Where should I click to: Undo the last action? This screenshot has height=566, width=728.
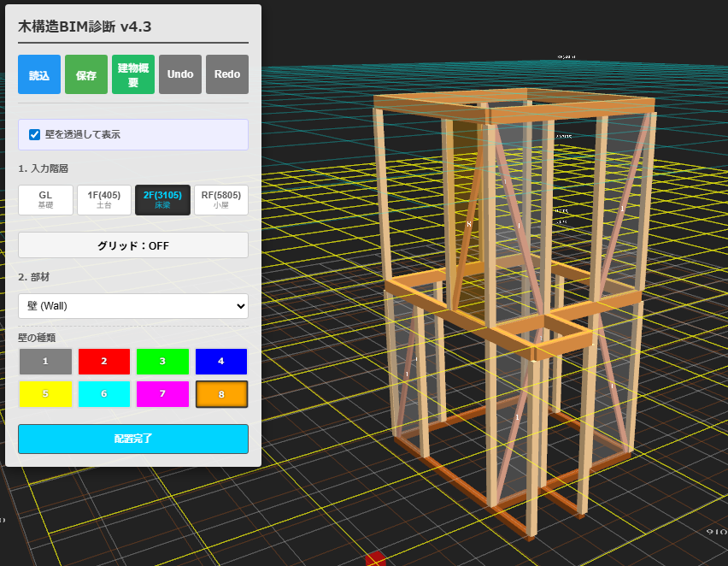[x=180, y=74]
